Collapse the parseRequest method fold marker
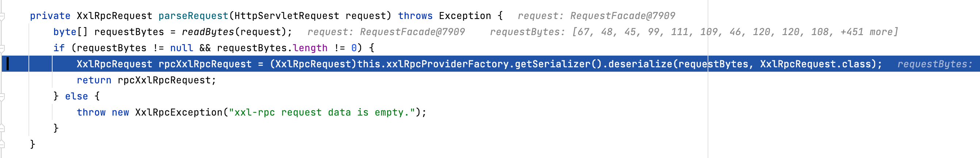This screenshot has width=980, height=158. (2, 16)
